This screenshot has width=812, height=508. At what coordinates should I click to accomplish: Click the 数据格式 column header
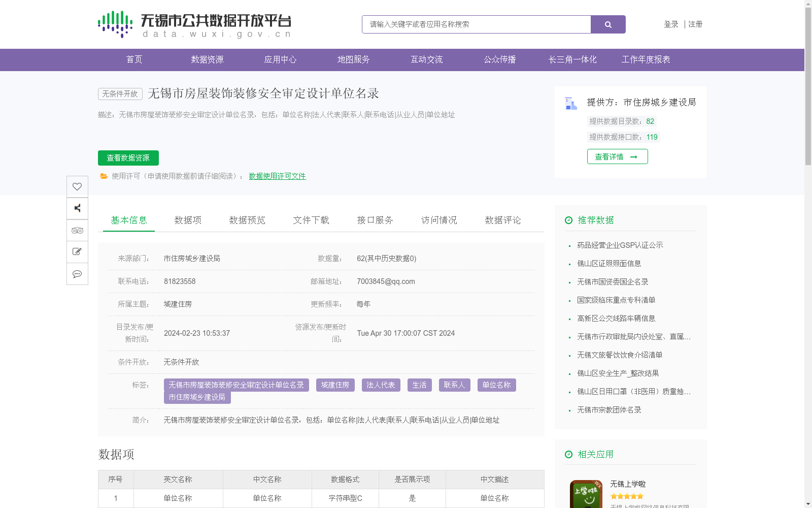pos(346,480)
